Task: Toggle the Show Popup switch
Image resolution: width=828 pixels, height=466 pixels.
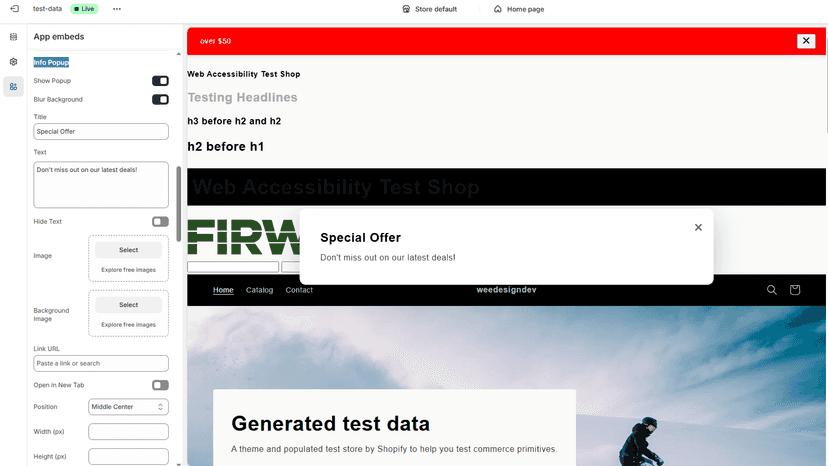Action: 160,81
